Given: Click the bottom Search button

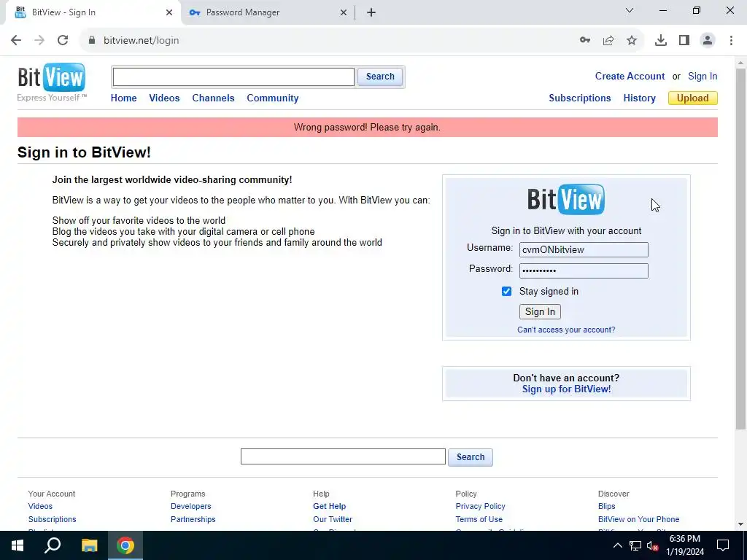Looking at the screenshot, I should pyautogui.click(x=471, y=457).
